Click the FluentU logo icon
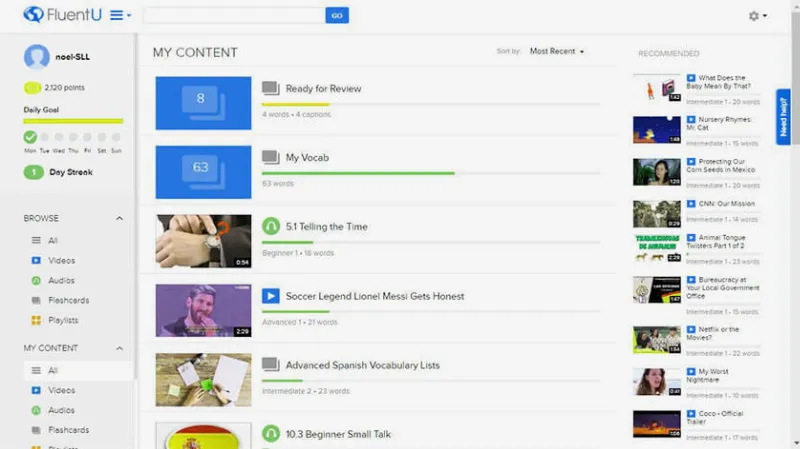 [x=33, y=15]
